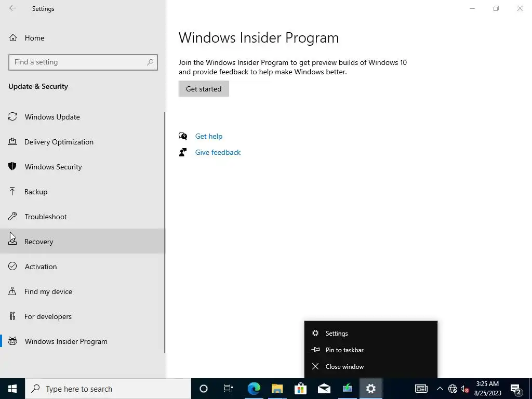Click the Windows Security shield icon
Viewport: 532px width, 399px height.
pos(12,166)
